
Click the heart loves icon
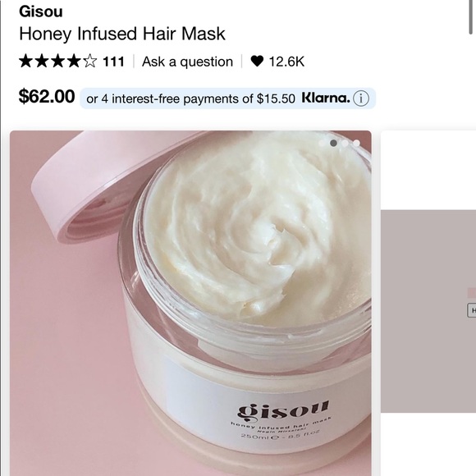click(x=257, y=62)
